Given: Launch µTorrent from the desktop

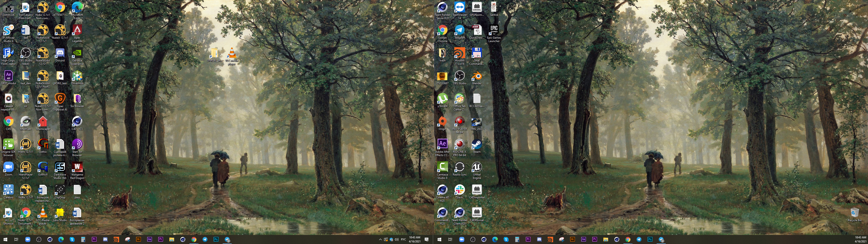Looking at the screenshot, I should coord(442,101).
